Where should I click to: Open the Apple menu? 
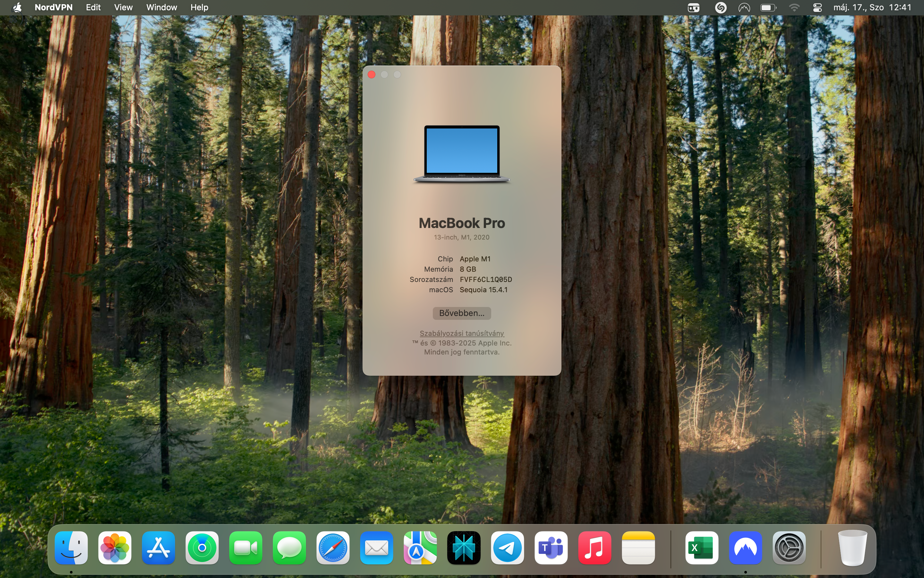tap(17, 7)
